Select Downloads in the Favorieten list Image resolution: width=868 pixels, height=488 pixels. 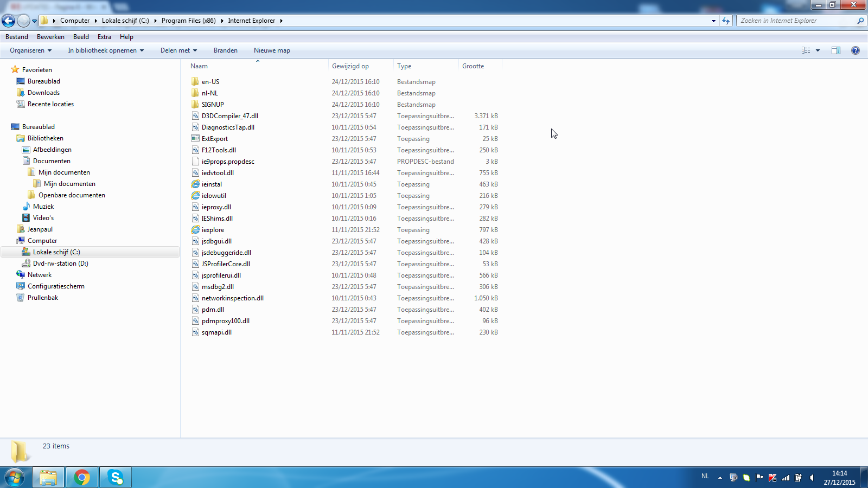pyautogui.click(x=43, y=93)
